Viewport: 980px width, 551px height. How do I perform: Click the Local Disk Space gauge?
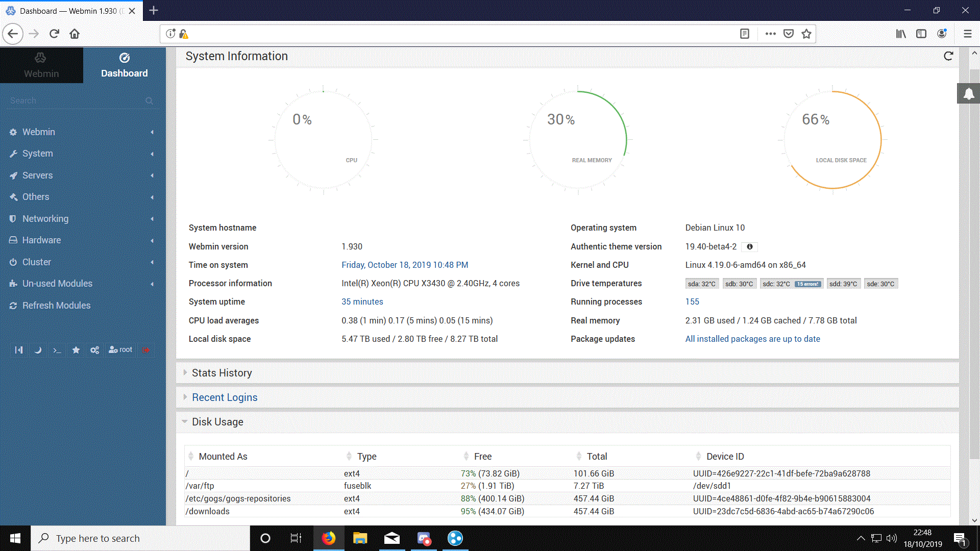pyautogui.click(x=832, y=140)
